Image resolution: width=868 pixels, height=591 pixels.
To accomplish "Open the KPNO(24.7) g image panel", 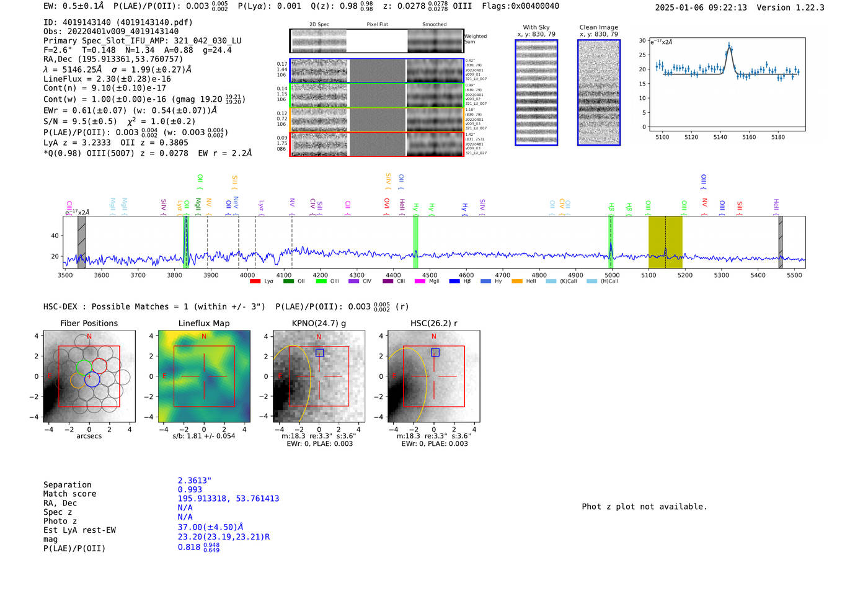I will [319, 376].
